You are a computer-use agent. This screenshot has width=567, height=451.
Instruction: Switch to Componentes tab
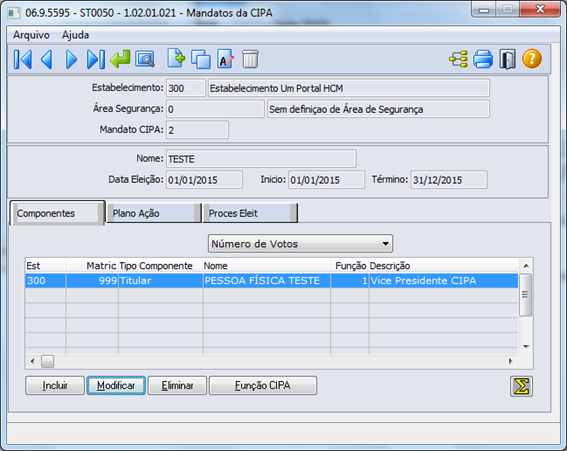(57, 213)
